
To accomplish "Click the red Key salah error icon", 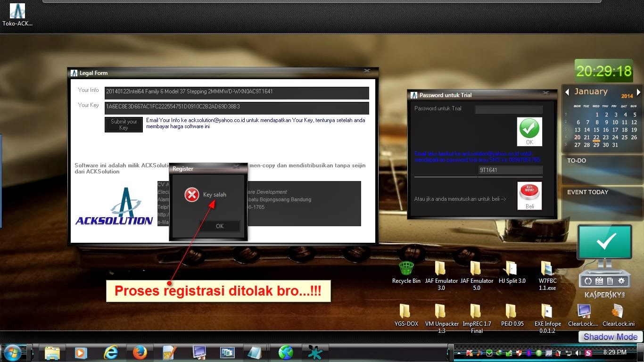I will [x=191, y=194].
